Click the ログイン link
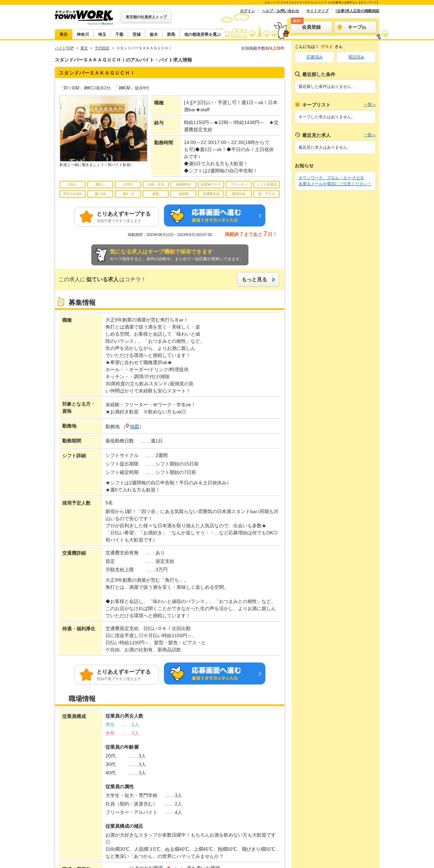Image resolution: width=434 pixels, height=868 pixels. (247, 11)
